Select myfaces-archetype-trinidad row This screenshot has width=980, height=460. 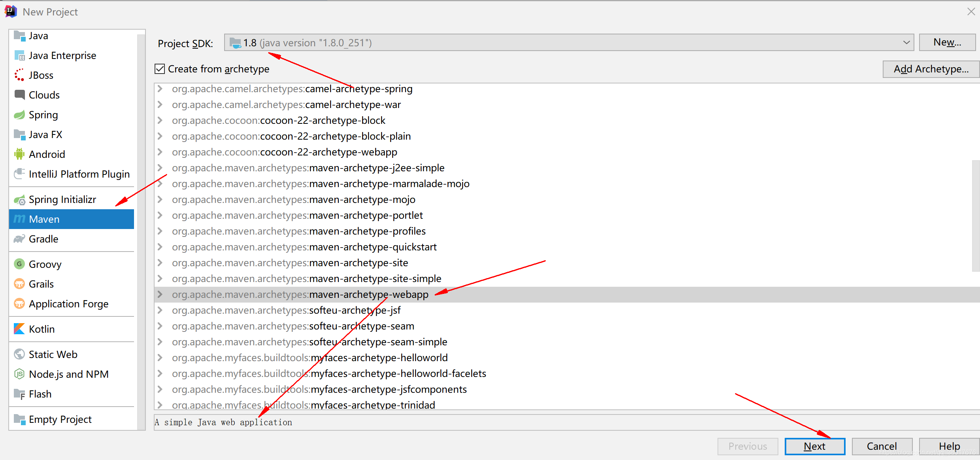point(567,404)
